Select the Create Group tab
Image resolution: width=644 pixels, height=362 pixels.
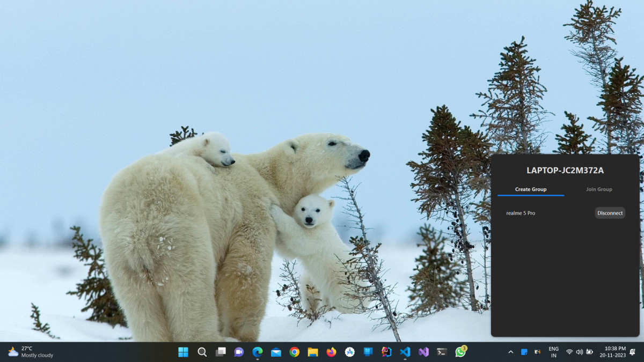pyautogui.click(x=530, y=189)
